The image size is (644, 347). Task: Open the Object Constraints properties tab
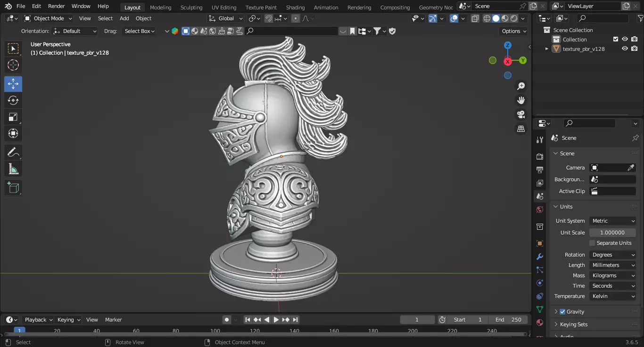pos(540,296)
